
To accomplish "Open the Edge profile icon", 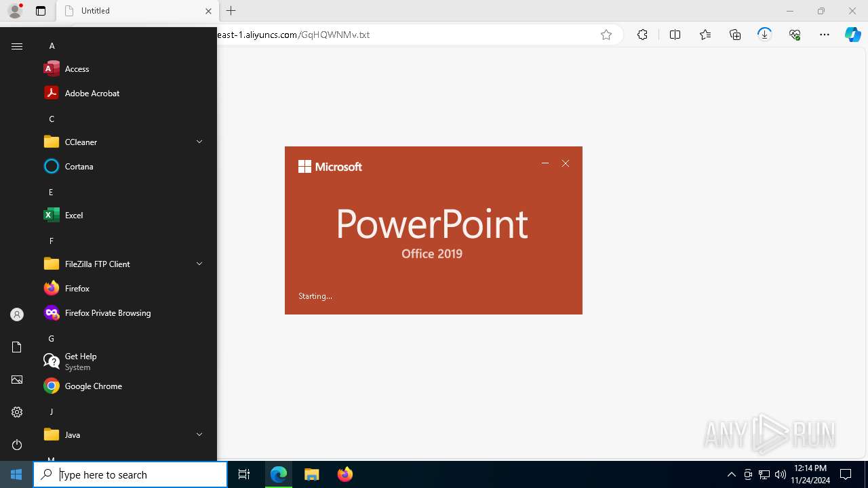I will pos(15,11).
